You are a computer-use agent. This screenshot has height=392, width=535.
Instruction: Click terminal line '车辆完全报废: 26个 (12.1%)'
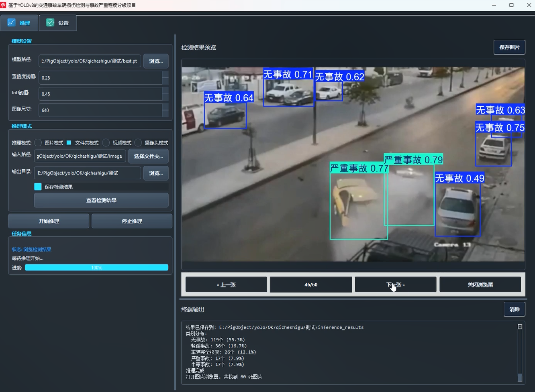[x=224, y=352]
